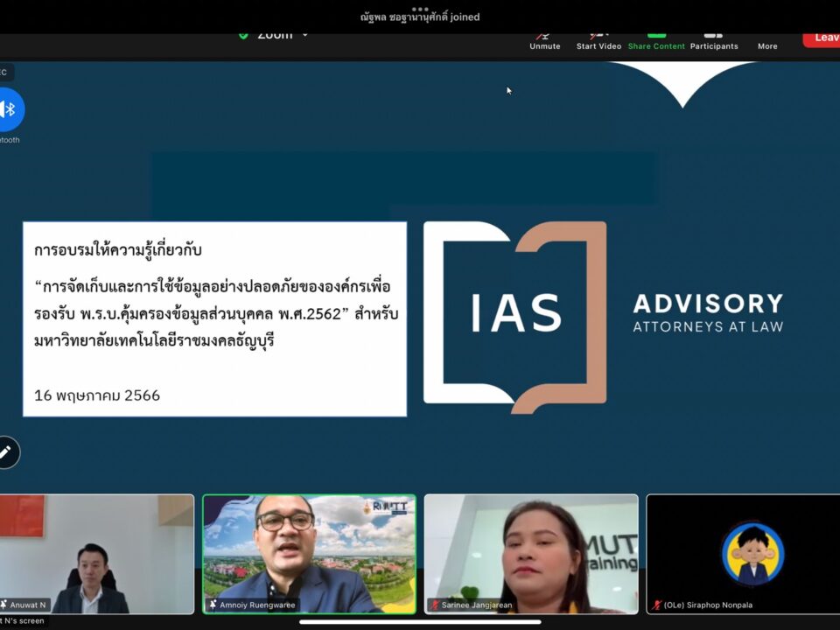Screen dimensions: 840x630
Task: Click the date '16 พฤษภาคม 2566'
Action: coord(97,395)
